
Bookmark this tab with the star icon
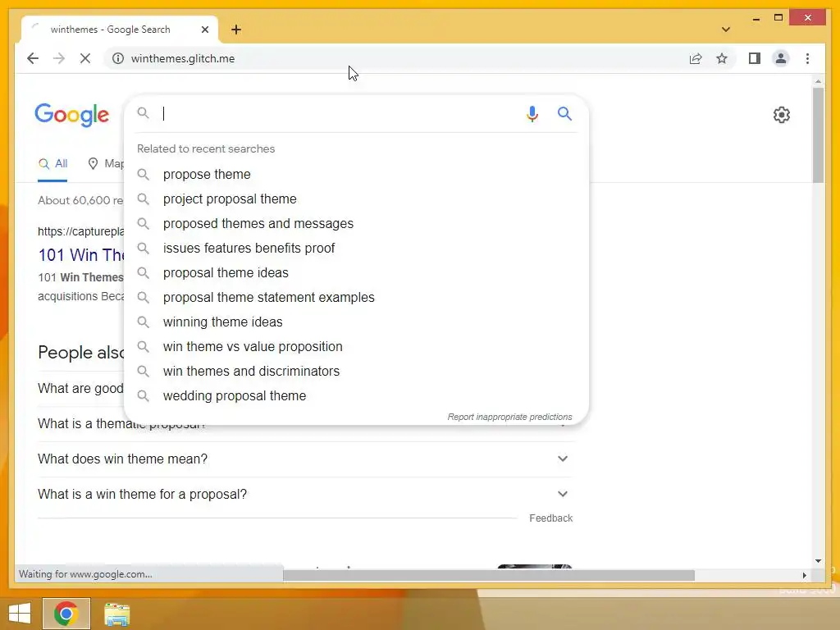(x=722, y=58)
